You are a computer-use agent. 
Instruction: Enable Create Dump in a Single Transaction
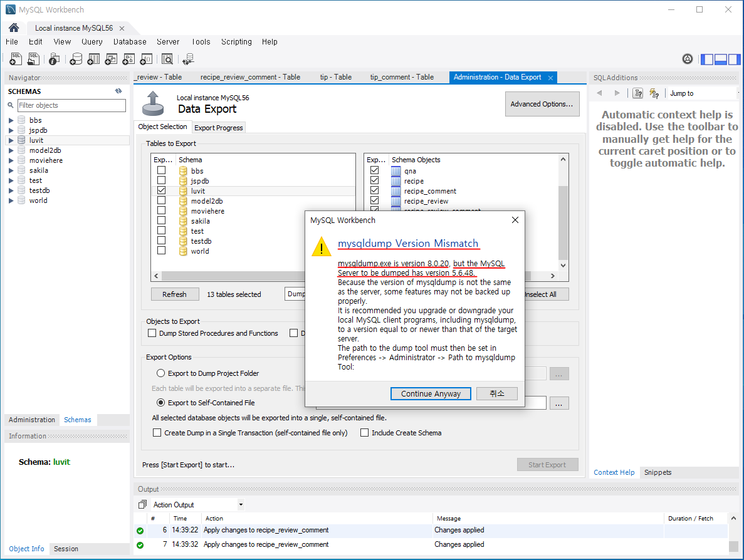(x=157, y=432)
